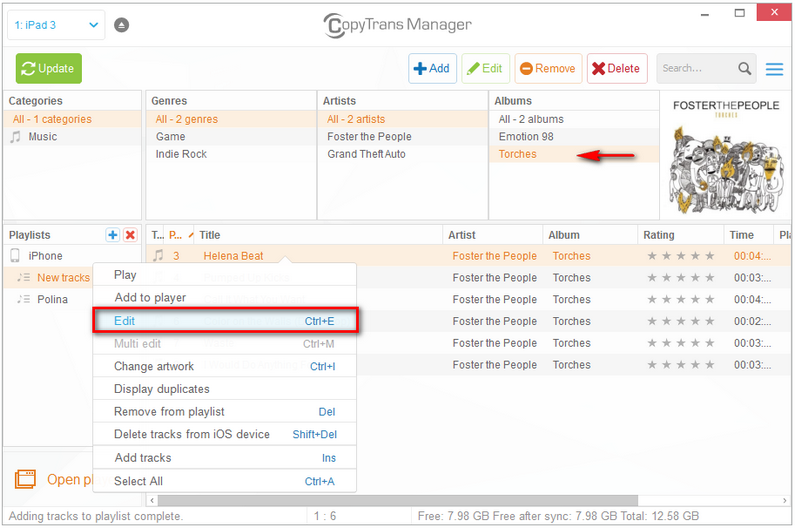Click the P... column header
This screenshot has width=795, height=528.
pyautogui.click(x=176, y=235)
